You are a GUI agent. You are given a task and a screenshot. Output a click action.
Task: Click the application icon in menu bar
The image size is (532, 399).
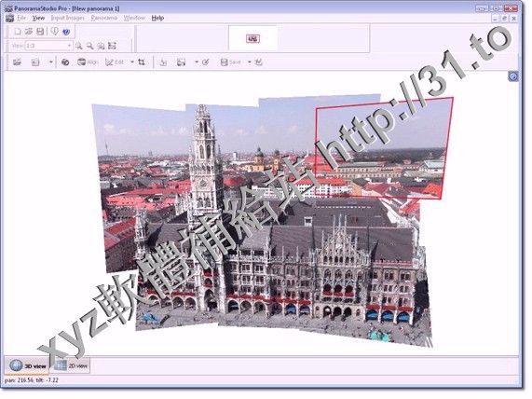9,19
